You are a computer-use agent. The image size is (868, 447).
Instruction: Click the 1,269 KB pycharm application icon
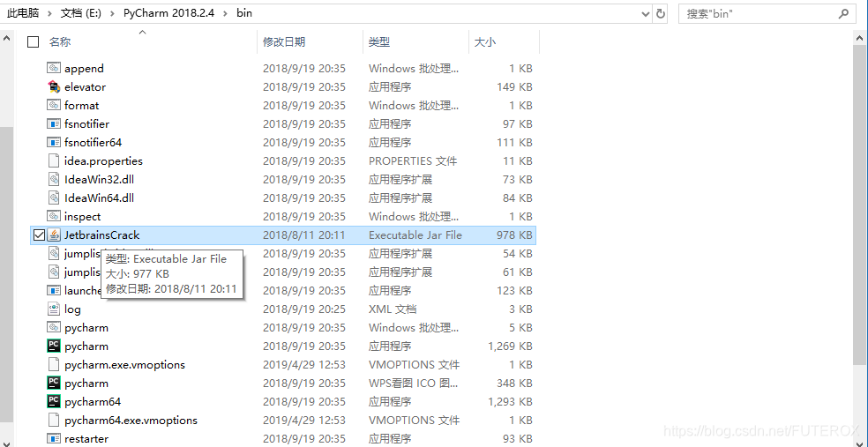tap(54, 346)
